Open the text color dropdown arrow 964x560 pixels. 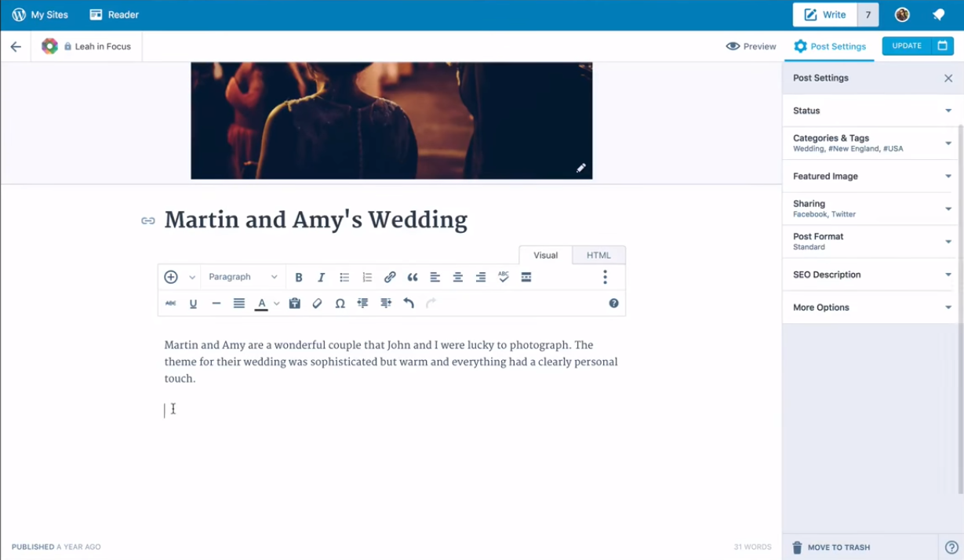click(277, 304)
